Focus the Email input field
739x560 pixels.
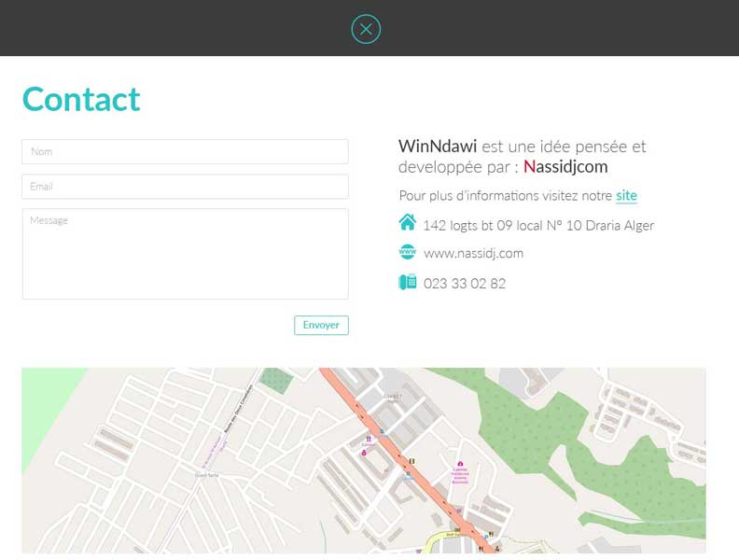coord(186,187)
